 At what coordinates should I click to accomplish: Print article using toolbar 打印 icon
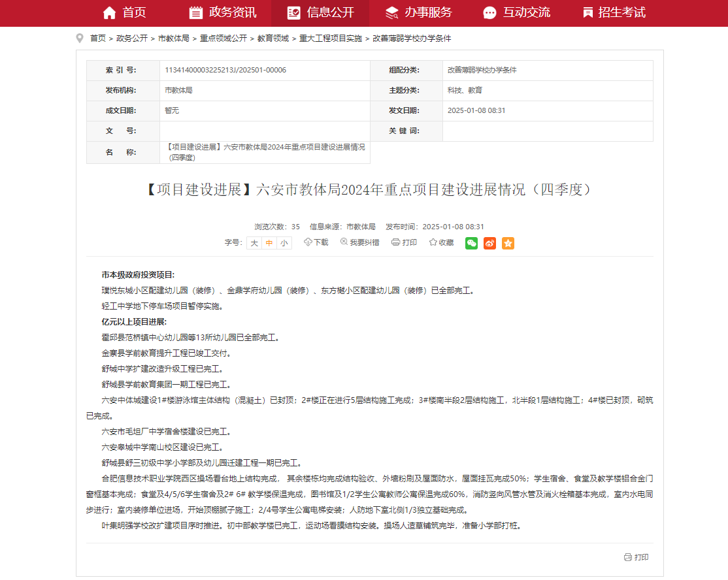(x=404, y=242)
